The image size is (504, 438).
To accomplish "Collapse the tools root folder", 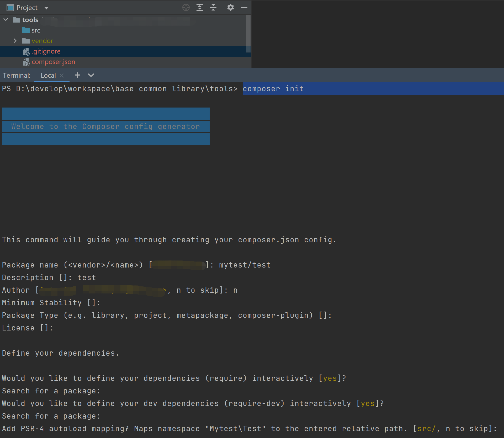I will click(x=6, y=20).
